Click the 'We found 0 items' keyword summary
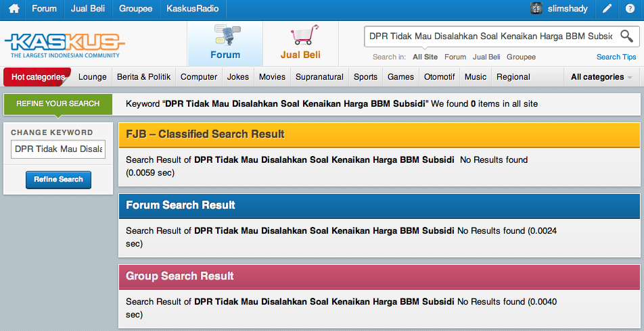 [x=332, y=104]
